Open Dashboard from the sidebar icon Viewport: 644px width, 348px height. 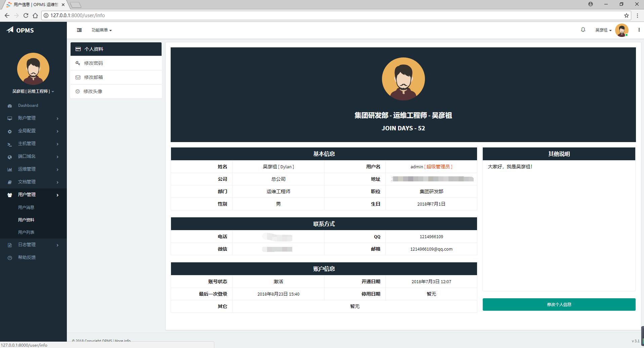click(x=9, y=105)
